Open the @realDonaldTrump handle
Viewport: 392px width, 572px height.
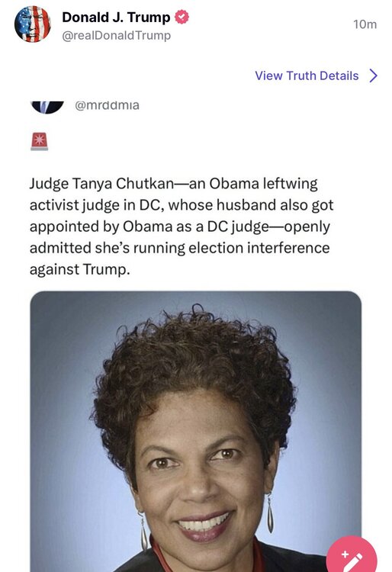click(x=117, y=36)
